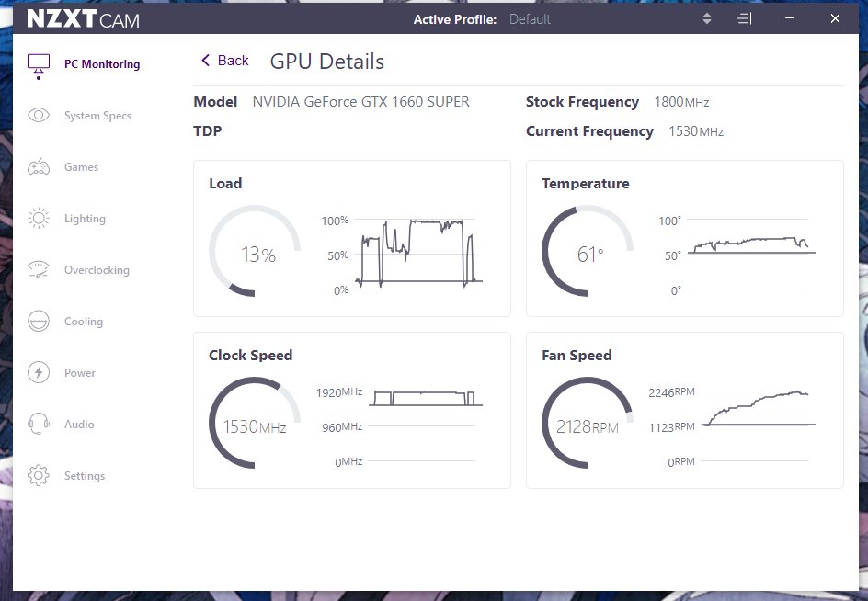Go to System Specs page
The image size is (868, 601).
(x=98, y=116)
